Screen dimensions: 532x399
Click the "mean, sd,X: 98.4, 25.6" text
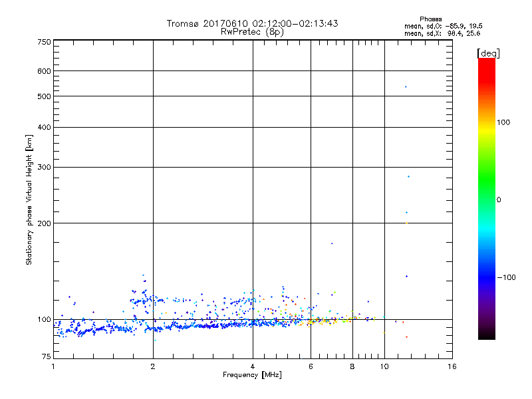tap(442, 33)
